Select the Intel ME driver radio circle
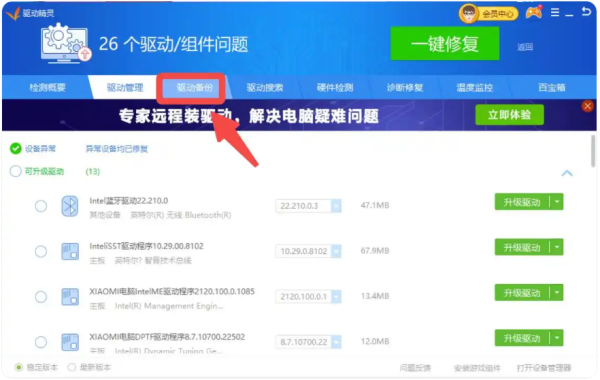Screen dimensions: 600x380 41,297
